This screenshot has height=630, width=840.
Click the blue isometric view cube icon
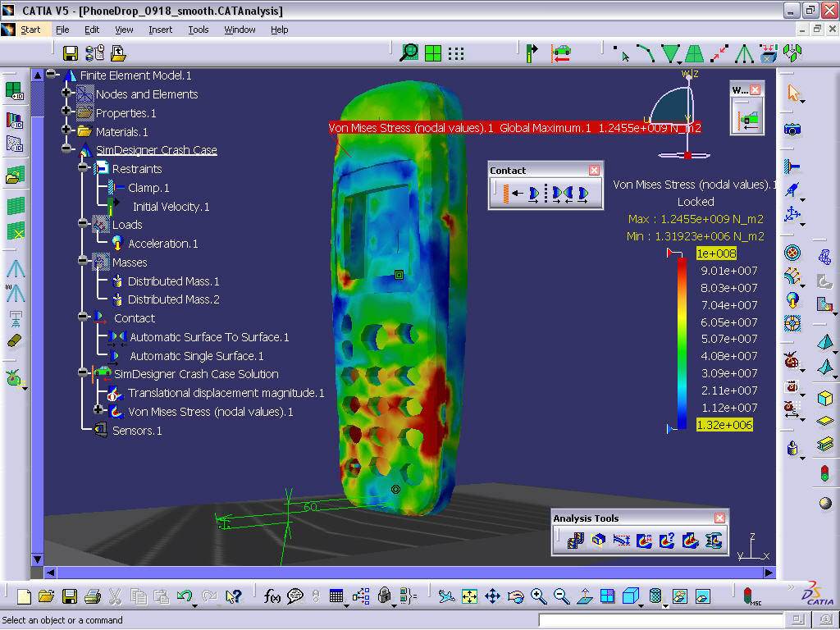631,596
